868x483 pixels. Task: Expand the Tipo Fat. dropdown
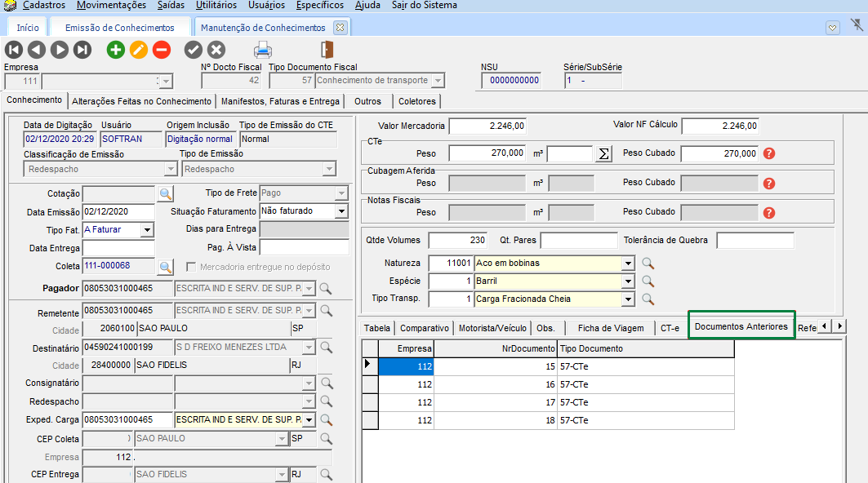[147, 230]
